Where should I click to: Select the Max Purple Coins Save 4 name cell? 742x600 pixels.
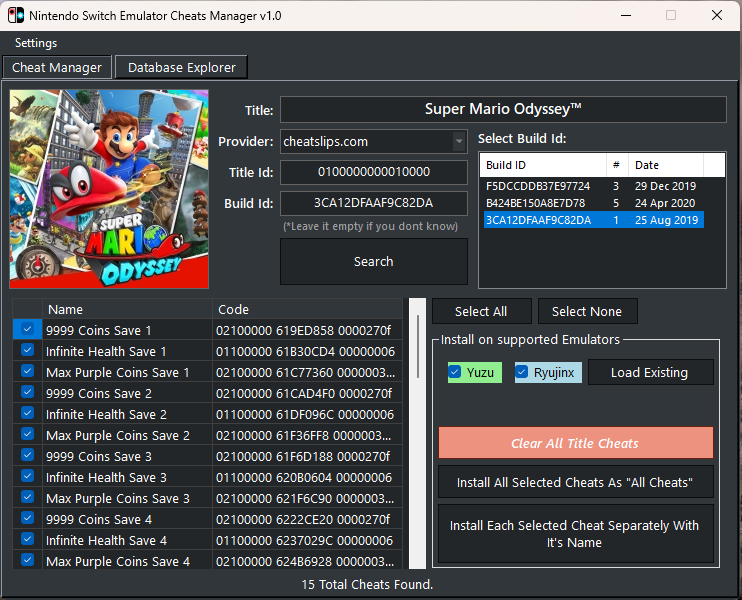[127, 561]
